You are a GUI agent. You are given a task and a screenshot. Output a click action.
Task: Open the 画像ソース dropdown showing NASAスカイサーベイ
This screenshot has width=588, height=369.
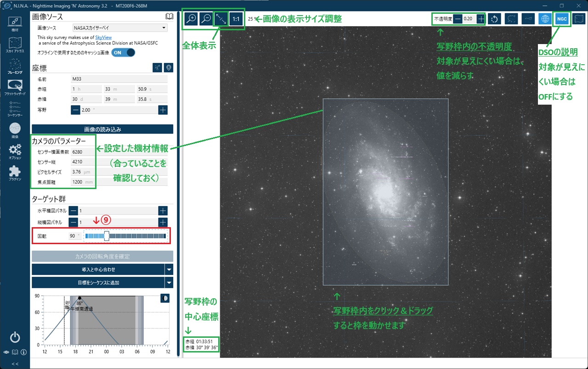[120, 28]
